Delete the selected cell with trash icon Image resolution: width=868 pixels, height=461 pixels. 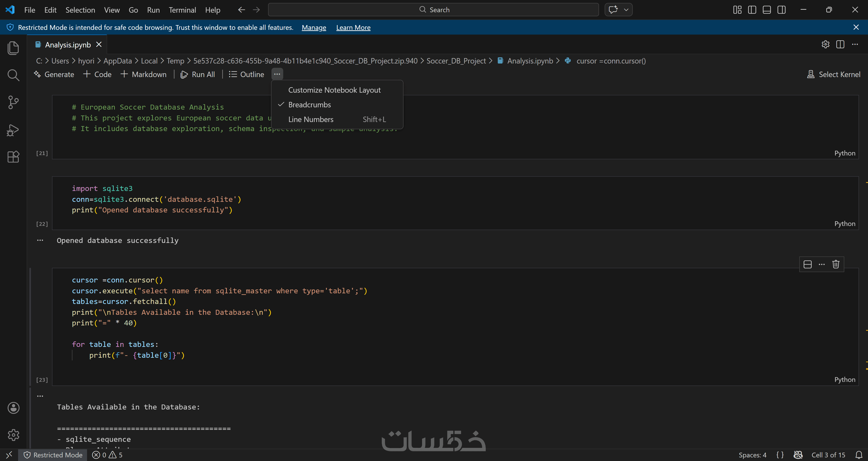point(836,264)
